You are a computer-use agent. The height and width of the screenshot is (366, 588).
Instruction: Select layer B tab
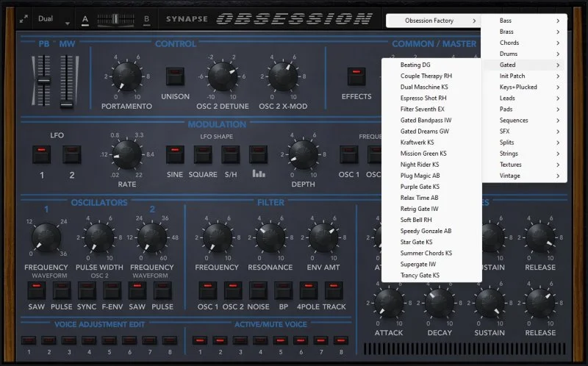click(x=146, y=19)
